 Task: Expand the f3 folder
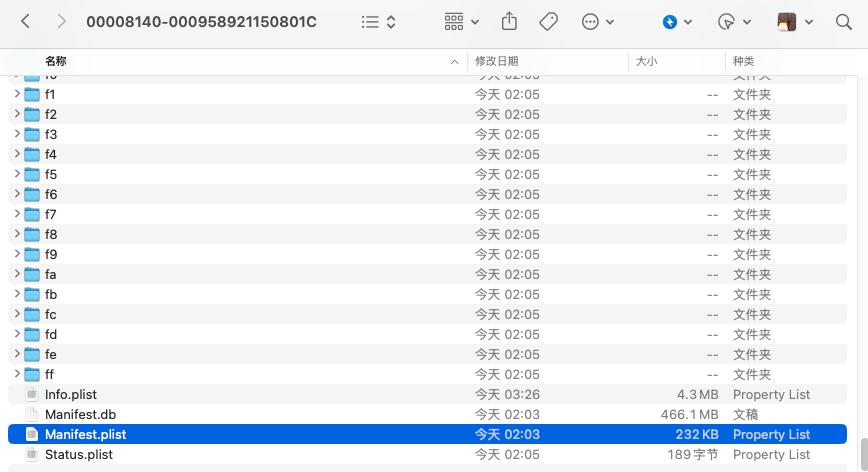pos(17,134)
